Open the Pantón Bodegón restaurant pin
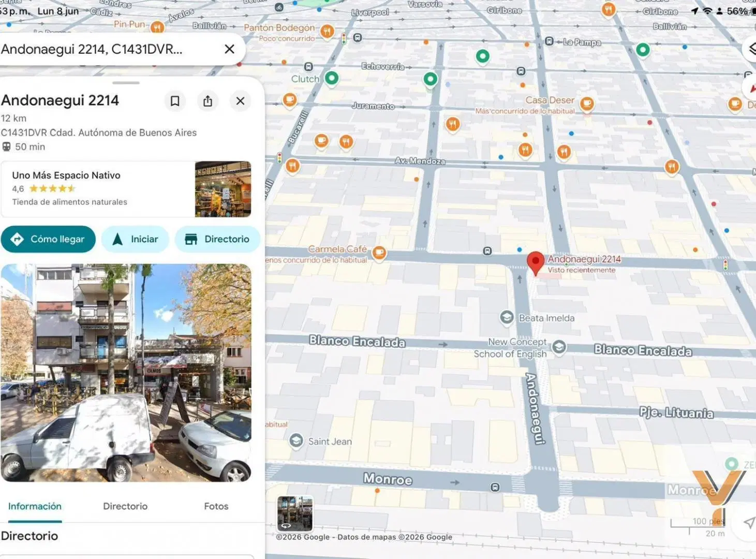756x559 pixels. click(327, 32)
